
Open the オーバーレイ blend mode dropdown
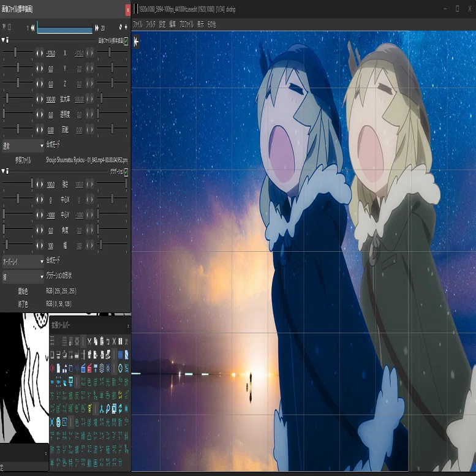coord(23,262)
